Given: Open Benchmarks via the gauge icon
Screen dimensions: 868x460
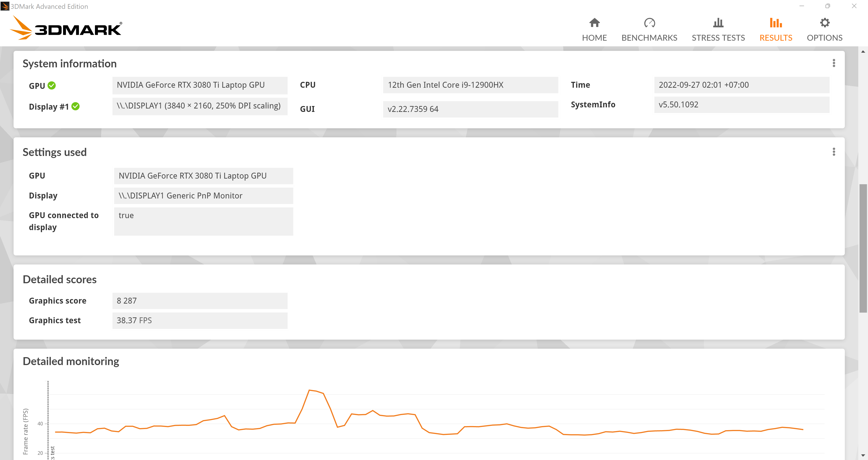Looking at the screenshot, I should (649, 23).
